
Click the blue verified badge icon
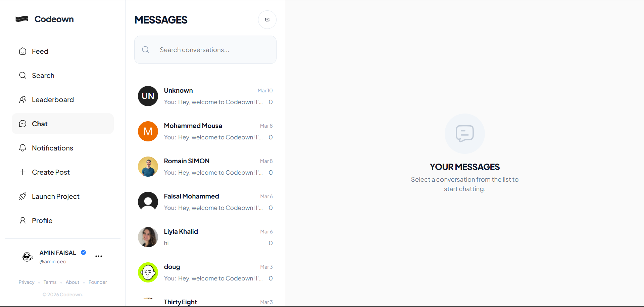84,253
